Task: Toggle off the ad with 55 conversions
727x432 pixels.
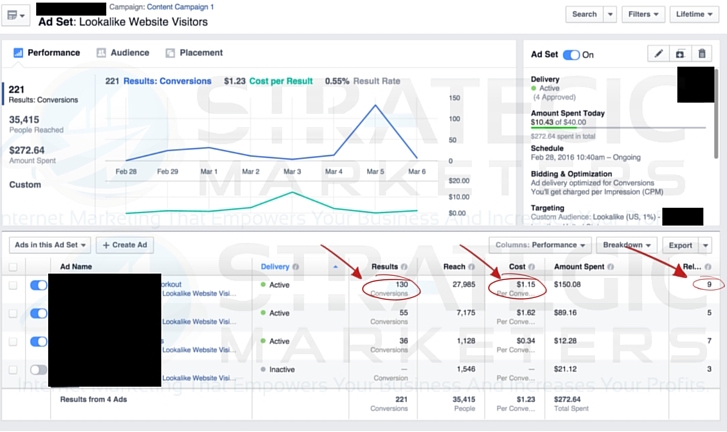Action: point(38,313)
